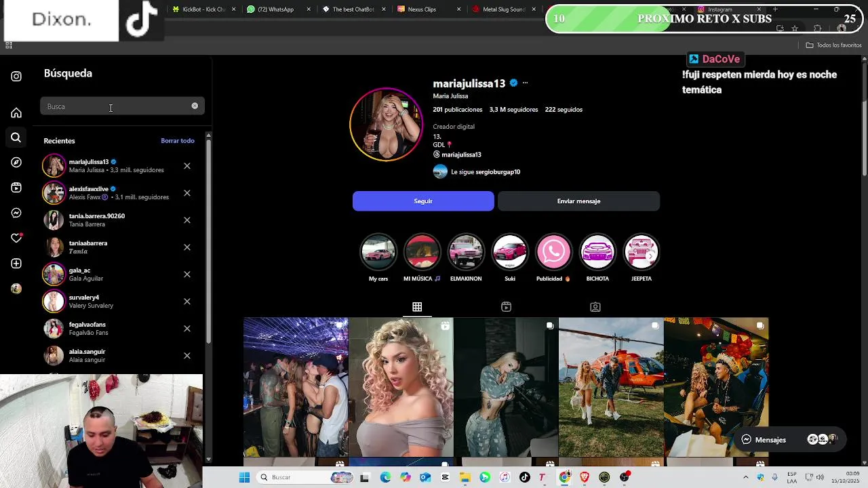Open TikTok from the taskbar
This screenshot has height=488, width=868.
point(524,477)
